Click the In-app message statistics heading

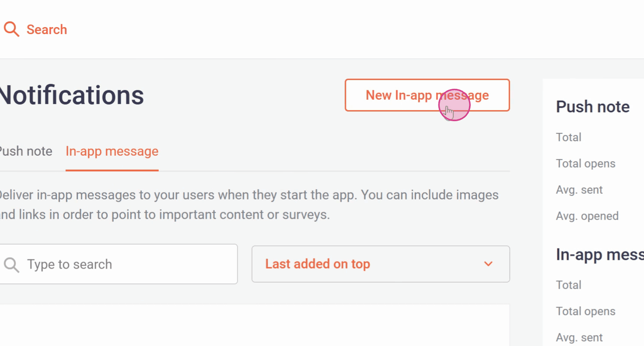[599, 255]
